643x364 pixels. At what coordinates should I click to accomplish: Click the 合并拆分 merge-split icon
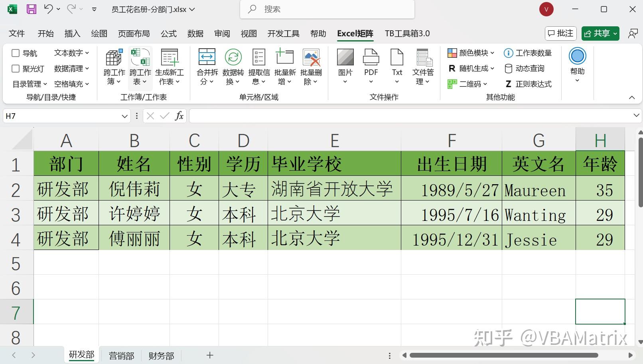click(x=207, y=58)
